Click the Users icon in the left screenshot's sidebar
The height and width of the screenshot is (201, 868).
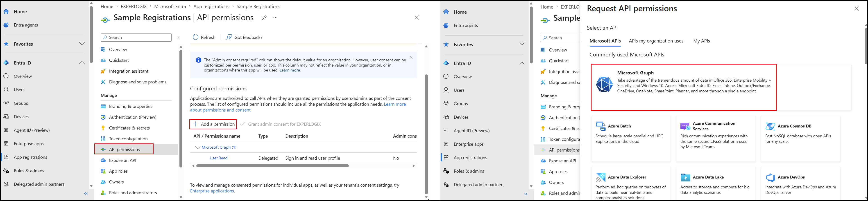coord(6,89)
